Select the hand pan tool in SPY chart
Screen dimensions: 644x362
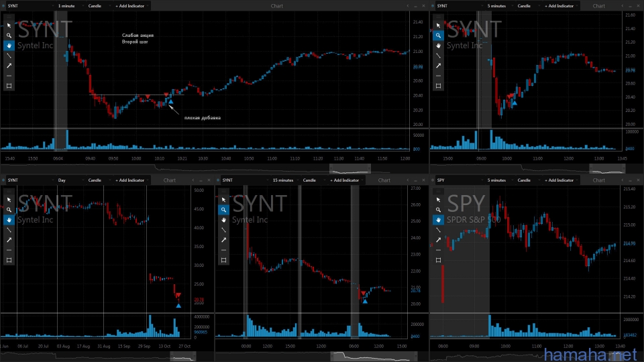pyautogui.click(x=438, y=220)
